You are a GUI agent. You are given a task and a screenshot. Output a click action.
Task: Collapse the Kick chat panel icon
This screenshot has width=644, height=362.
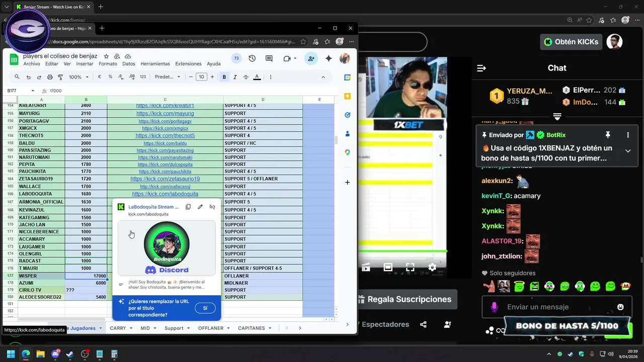click(481, 68)
